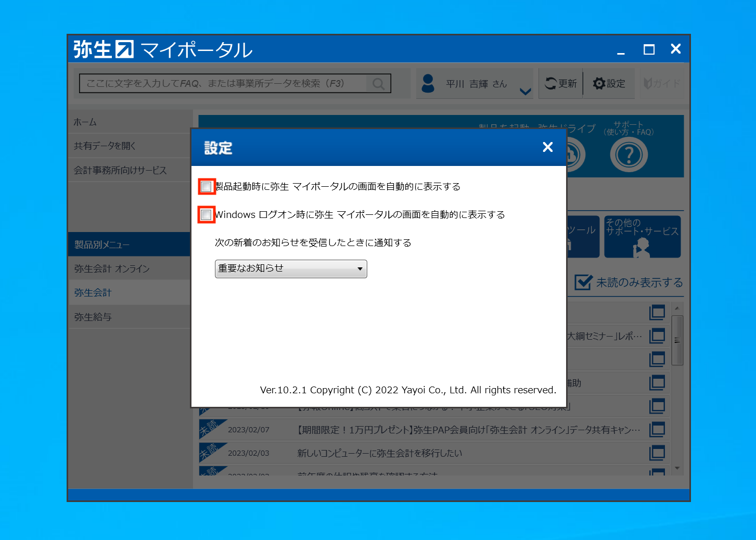Image resolution: width=756 pixels, height=540 pixels.
Task: Toggle Windows logon auto-display checkbox
Action: point(207,214)
